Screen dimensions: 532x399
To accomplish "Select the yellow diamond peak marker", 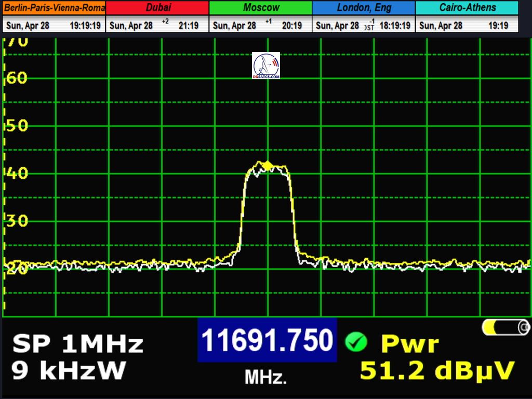I will (268, 166).
